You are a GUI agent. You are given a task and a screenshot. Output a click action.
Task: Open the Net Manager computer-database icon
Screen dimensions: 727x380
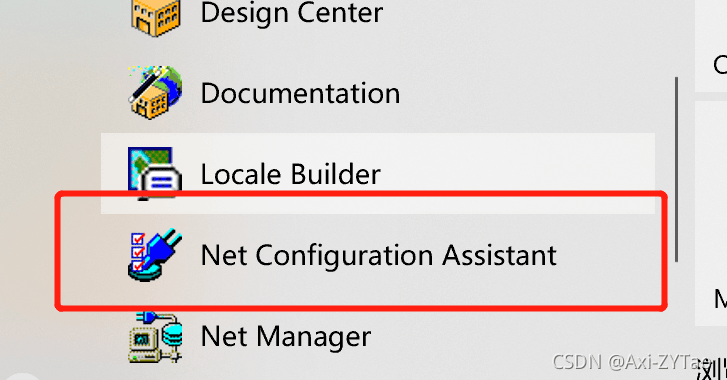point(155,336)
